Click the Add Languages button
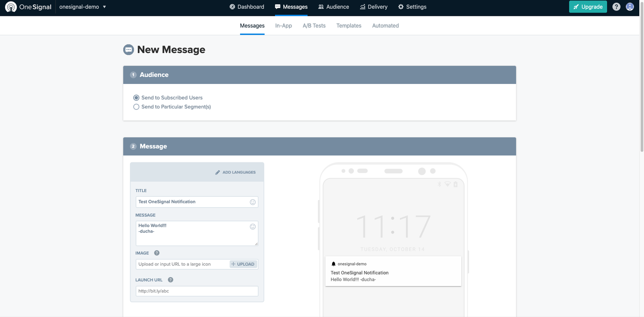 [235, 172]
